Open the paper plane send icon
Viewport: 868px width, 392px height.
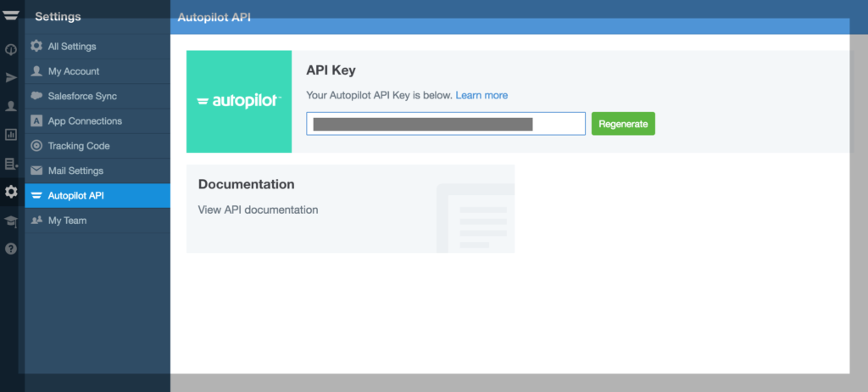tap(11, 77)
